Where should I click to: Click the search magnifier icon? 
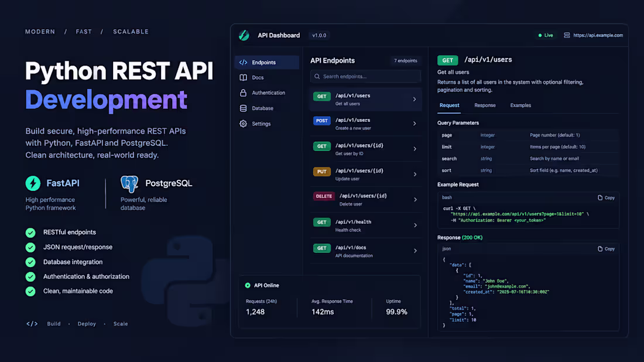pyautogui.click(x=317, y=76)
